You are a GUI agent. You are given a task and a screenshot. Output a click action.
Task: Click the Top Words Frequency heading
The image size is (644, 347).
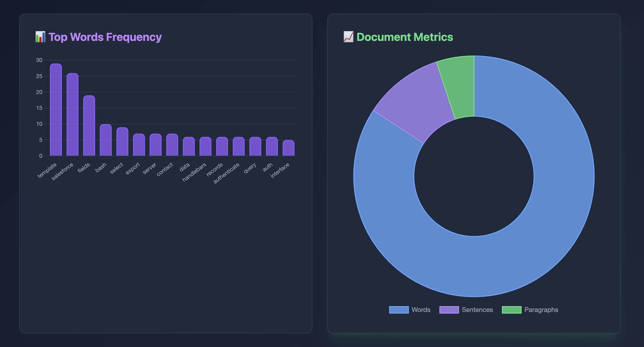click(105, 37)
